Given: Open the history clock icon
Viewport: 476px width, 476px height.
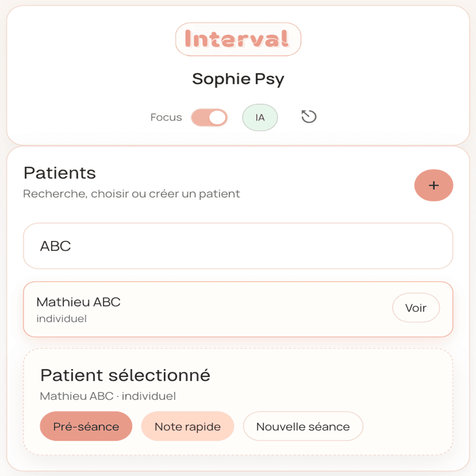Looking at the screenshot, I should click(309, 117).
